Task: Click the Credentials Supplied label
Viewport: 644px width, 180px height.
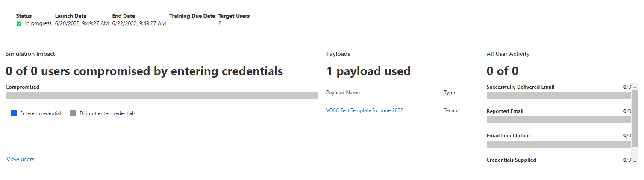Action: (x=512, y=160)
